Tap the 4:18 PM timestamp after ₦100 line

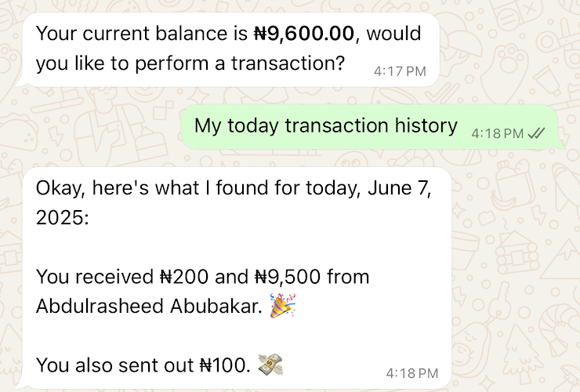411,372
